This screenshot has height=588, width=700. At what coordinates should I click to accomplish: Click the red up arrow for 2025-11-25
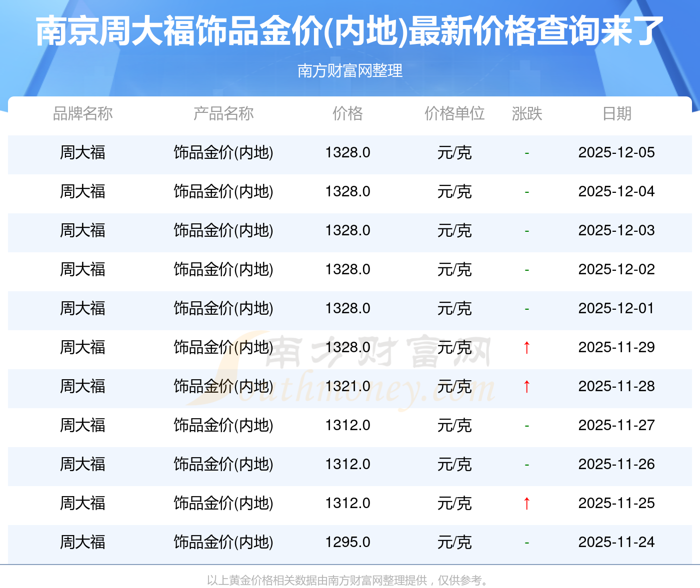tap(526, 503)
